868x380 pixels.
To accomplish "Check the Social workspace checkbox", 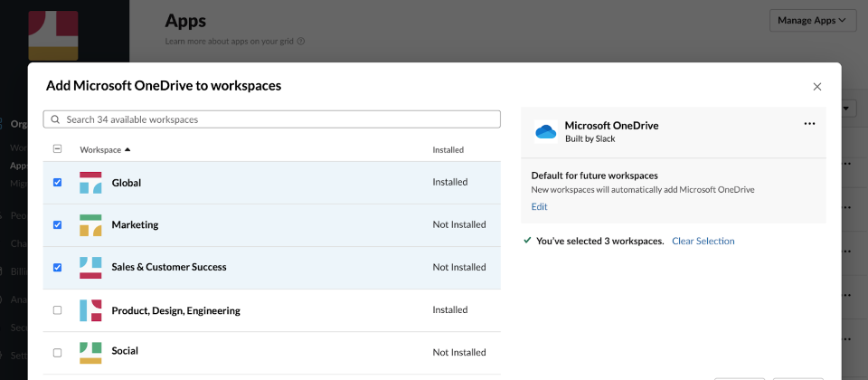I will 58,353.
